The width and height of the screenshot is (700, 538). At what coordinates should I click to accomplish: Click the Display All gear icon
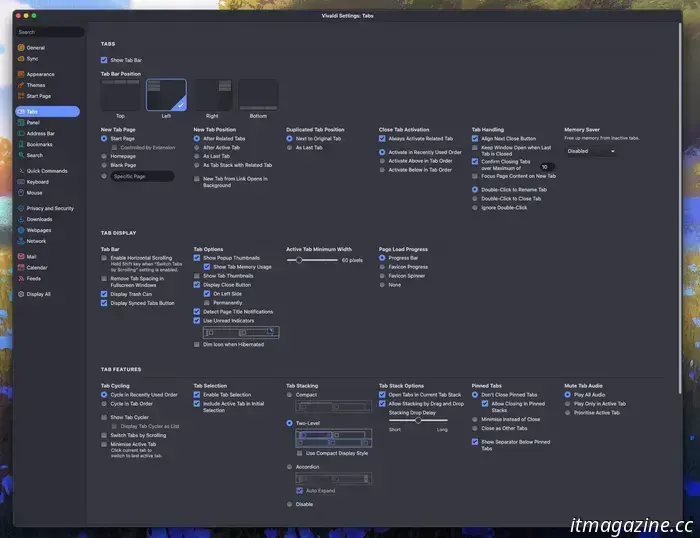pyautogui.click(x=21, y=294)
